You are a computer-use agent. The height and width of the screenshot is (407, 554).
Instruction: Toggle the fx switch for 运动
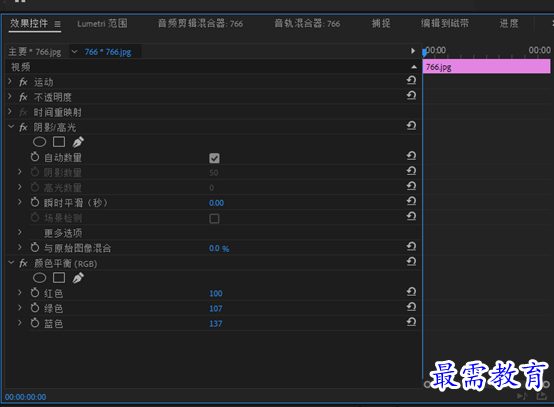(23, 82)
